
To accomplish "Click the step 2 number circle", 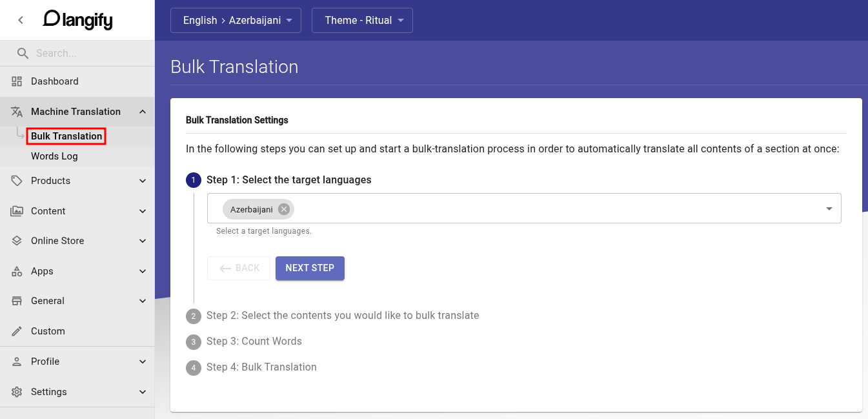I will 194,316.
